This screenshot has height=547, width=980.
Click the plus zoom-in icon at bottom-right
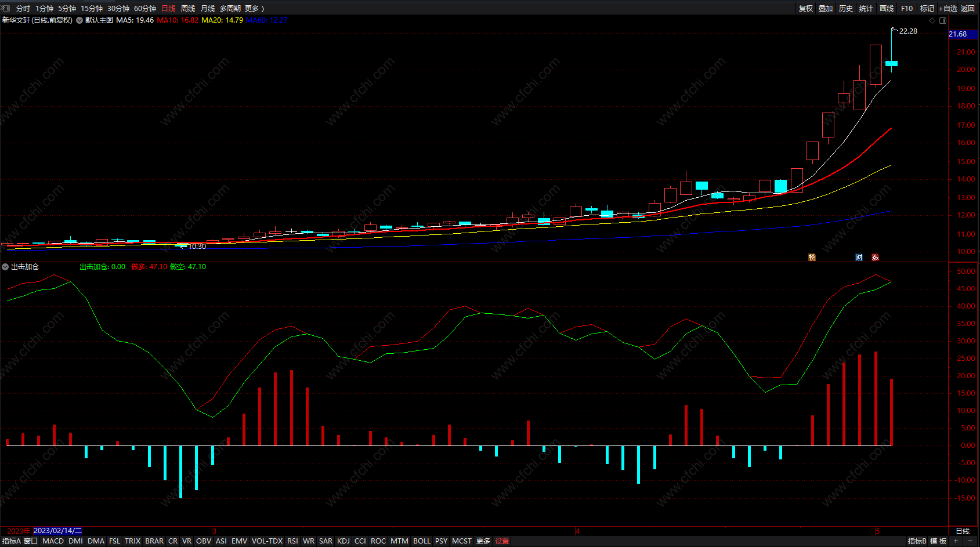[956, 541]
